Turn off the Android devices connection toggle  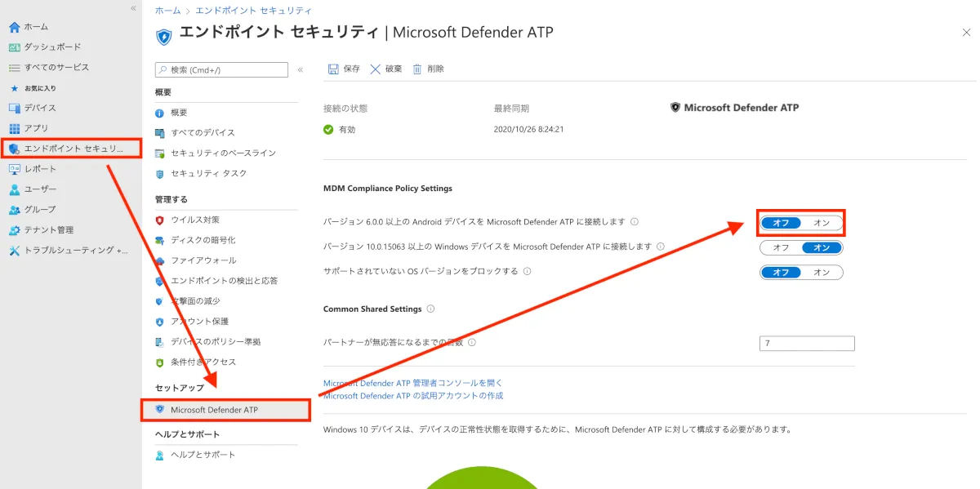point(782,223)
